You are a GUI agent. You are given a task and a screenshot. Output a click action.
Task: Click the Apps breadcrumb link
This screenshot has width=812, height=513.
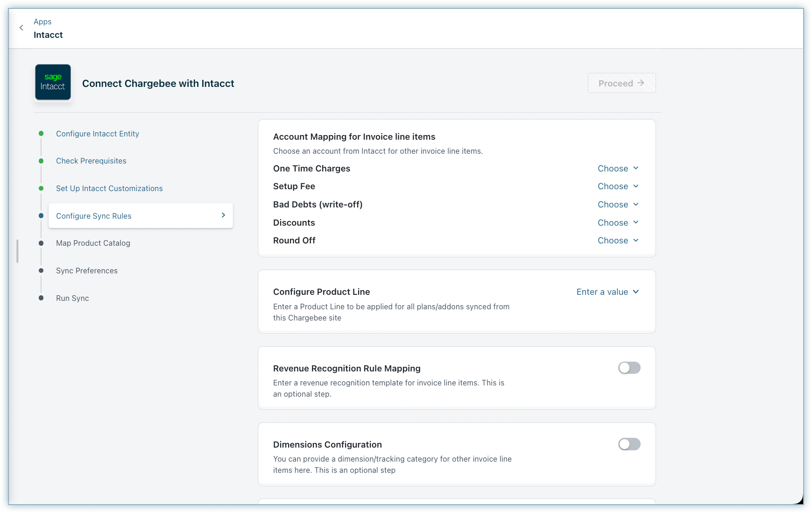point(42,21)
